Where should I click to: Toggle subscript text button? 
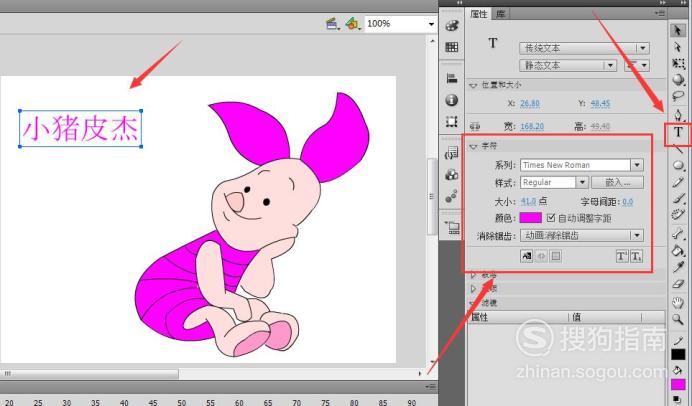click(636, 256)
